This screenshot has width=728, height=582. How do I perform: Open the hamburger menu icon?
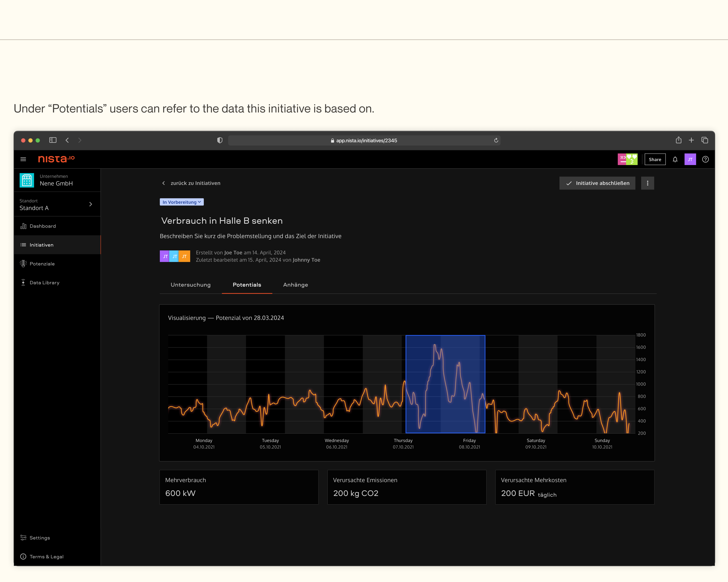click(x=23, y=159)
